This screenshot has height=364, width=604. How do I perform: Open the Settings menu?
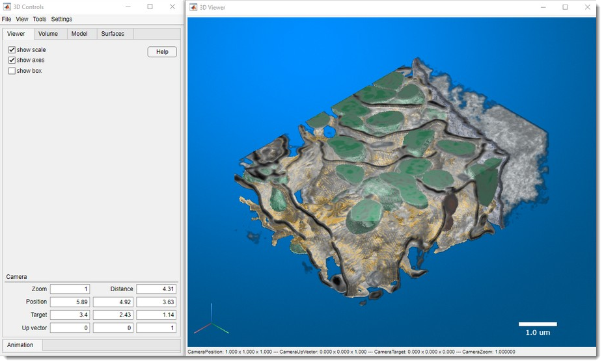(x=62, y=19)
